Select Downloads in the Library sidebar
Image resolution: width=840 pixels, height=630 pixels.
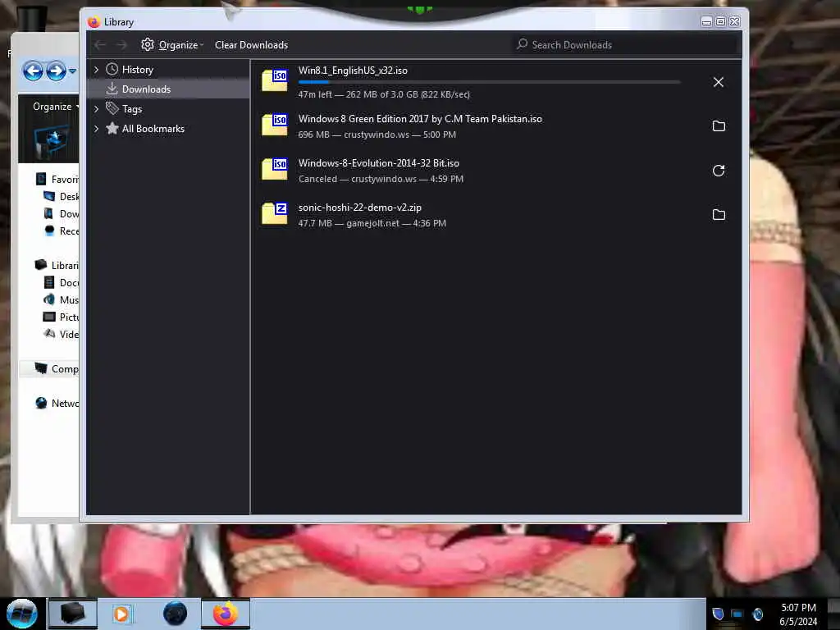coord(146,89)
